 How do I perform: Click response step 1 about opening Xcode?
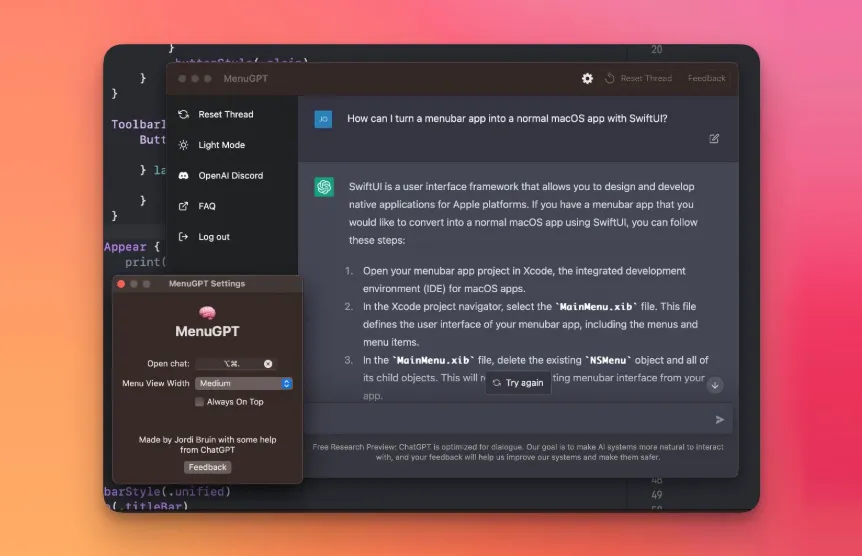tap(524, 279)
